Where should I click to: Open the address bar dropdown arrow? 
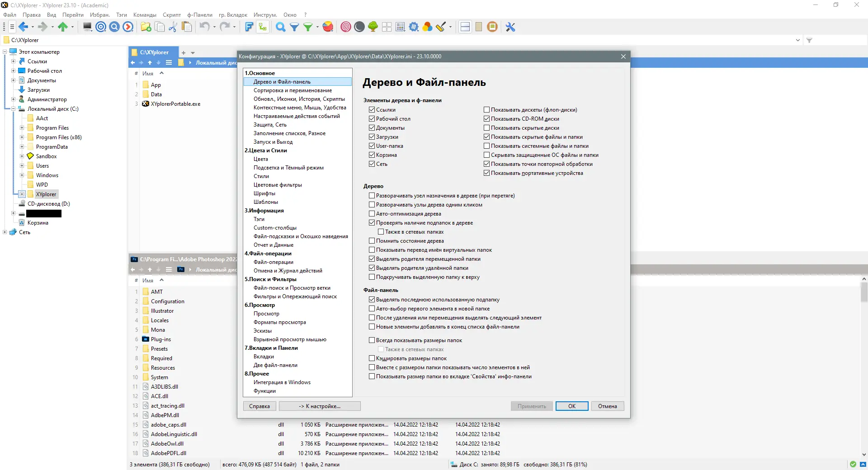coord(797,40)
